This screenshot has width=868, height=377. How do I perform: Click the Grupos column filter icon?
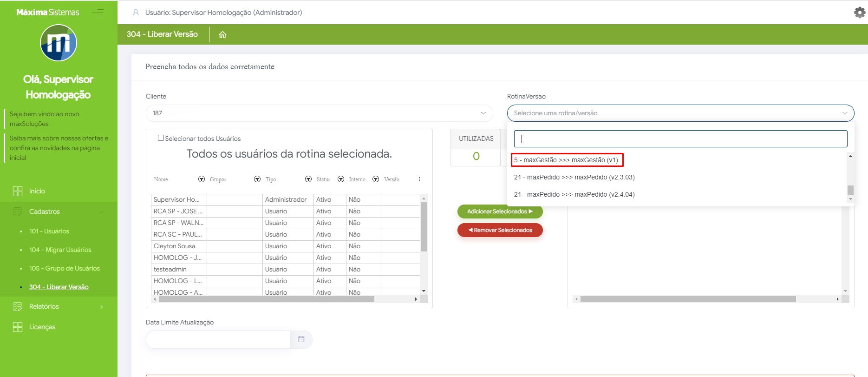coord(257,179)
